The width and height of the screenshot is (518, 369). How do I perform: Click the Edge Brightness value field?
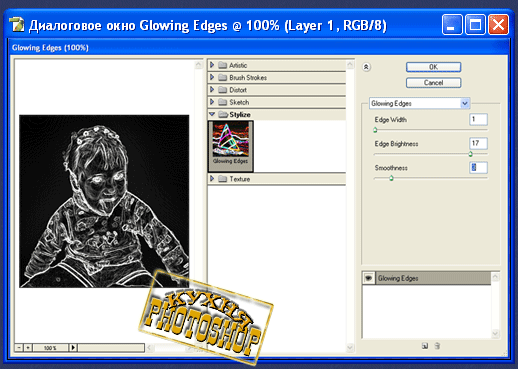[x=478, y=143]
